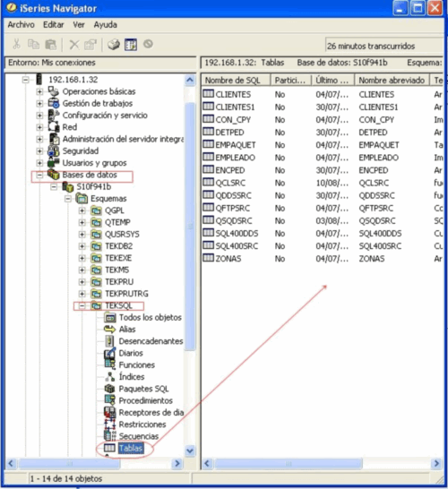Click the Copy toolbar icon
448x489 pixels.
coord(33,44)
